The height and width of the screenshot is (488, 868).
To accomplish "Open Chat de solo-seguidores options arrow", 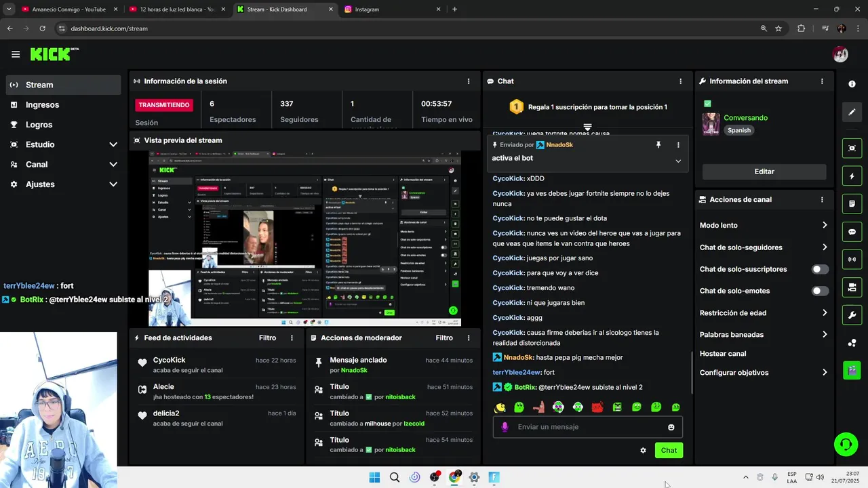I will tap(825, 247).
